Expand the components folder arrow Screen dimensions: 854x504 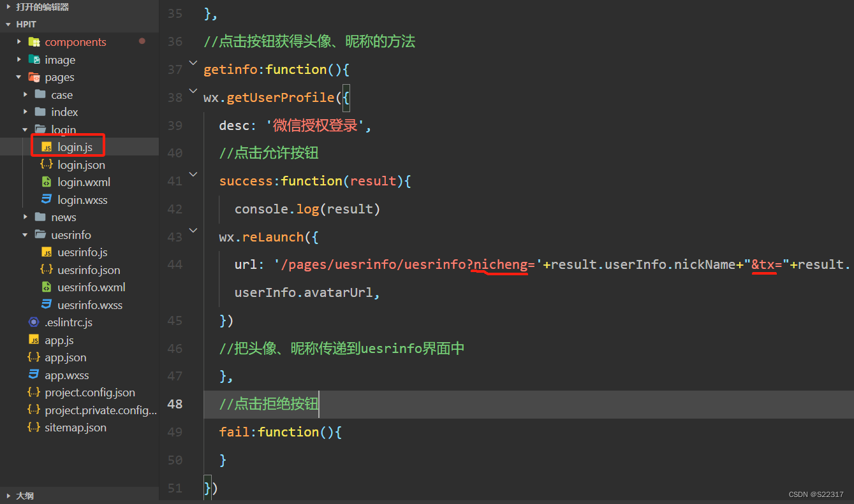(19, 42)
